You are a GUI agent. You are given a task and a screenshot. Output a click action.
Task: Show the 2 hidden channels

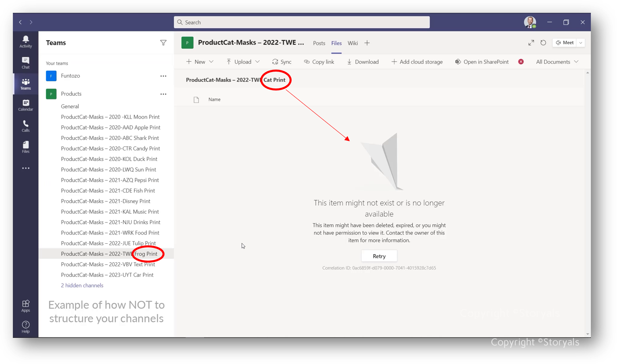tap(82, 285)
